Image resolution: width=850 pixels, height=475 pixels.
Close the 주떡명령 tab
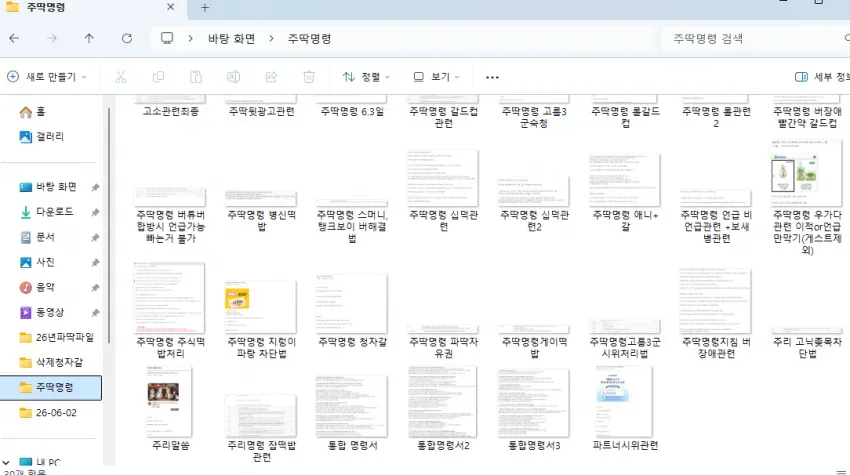170,7
